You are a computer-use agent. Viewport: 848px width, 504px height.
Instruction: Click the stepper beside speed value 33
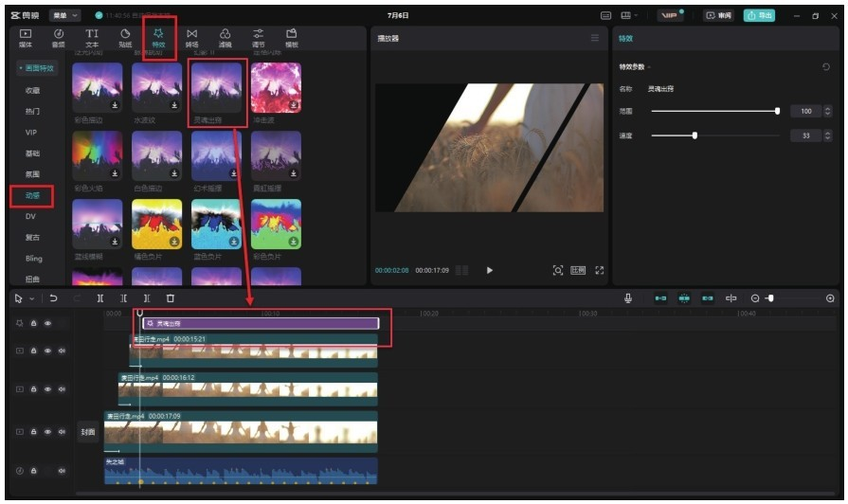click(x=827, y=135)
